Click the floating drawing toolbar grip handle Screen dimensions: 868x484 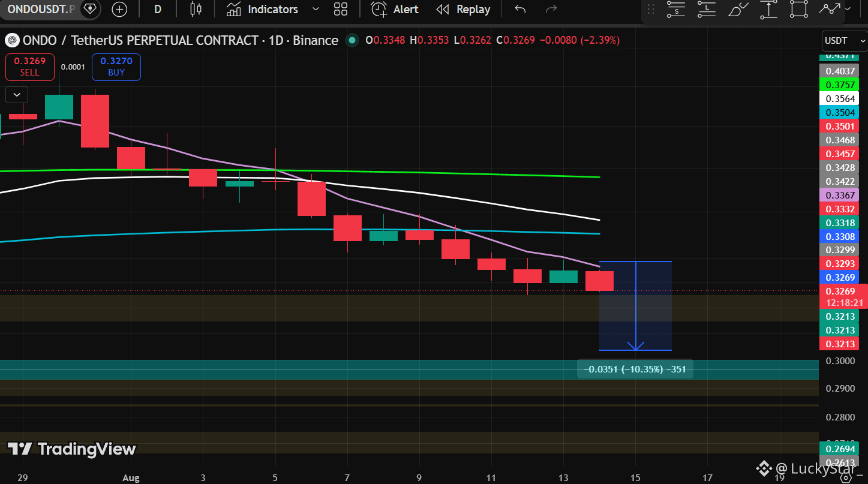coord(651,9)
